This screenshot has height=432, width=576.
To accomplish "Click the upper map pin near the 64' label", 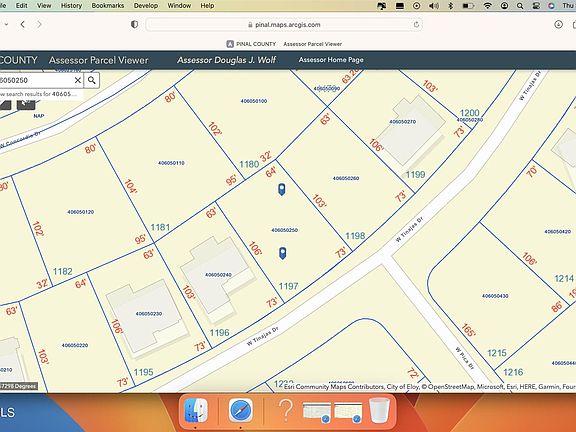I will [x=281, y=189].
